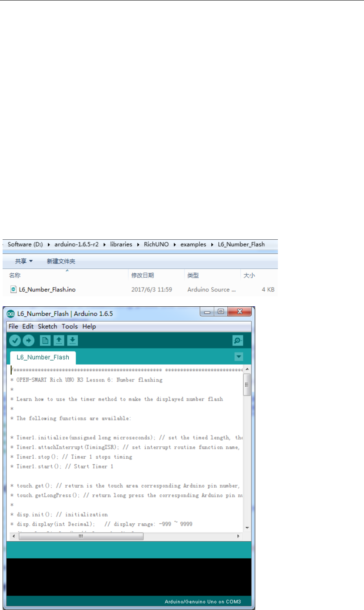Image resolution: width=364 pixels, height=610 pixels.
Task: Click the Upload arrow button
Action: [29, 340]
